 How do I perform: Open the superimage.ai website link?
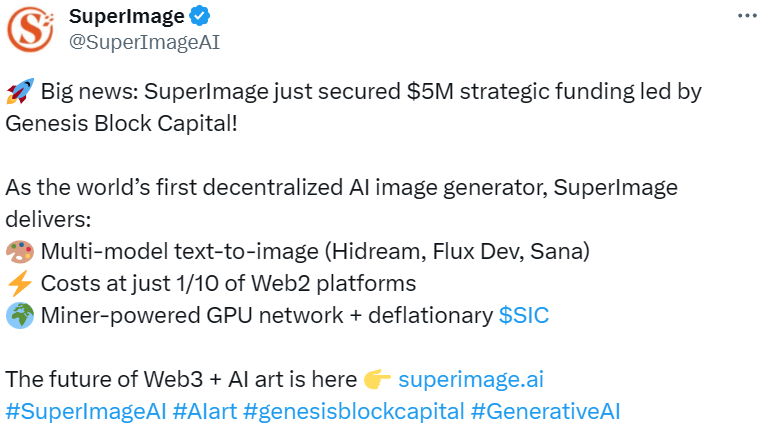471,380
